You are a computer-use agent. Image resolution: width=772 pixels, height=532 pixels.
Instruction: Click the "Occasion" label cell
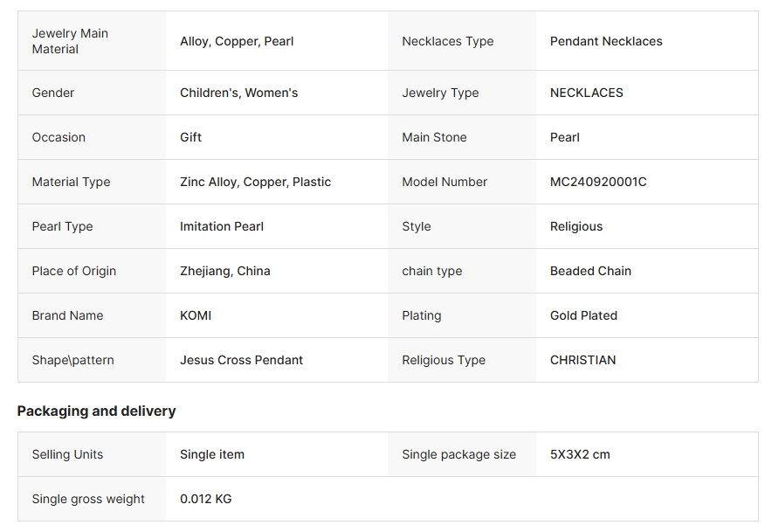pos(59,137)
